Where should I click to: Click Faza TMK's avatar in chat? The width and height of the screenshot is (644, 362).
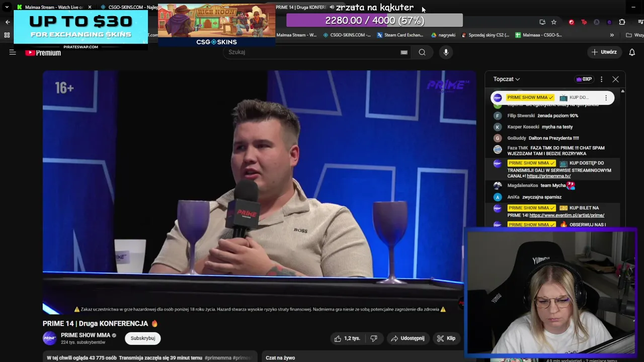click(x=498, y=149)
